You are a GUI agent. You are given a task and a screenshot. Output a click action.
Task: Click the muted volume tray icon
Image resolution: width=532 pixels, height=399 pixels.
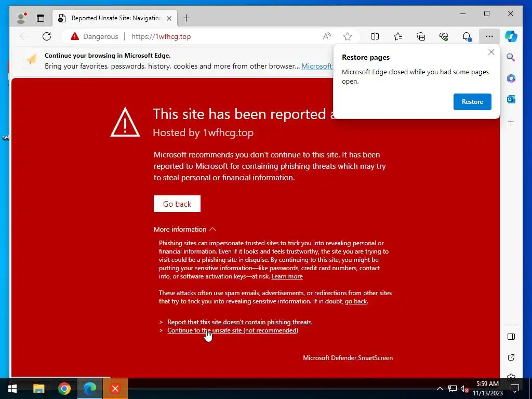click(464, 389)
